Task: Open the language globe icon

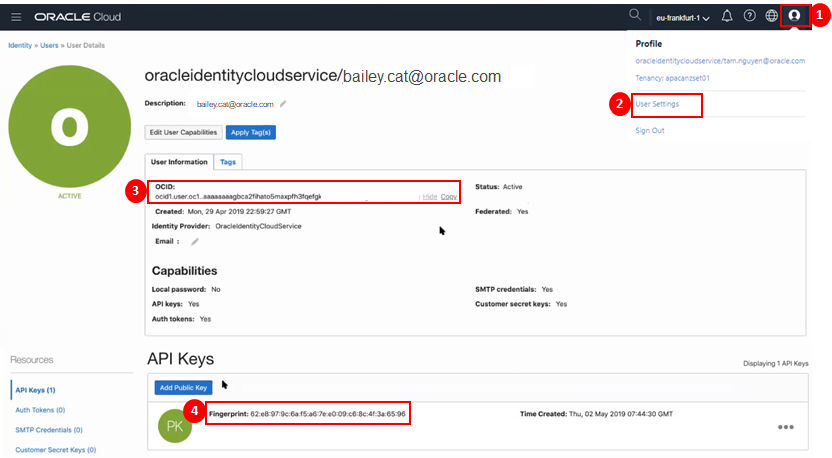Action: 771,16
